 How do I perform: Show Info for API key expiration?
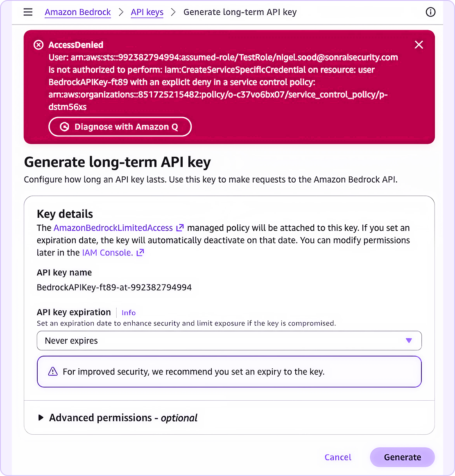tap(129, 313)
